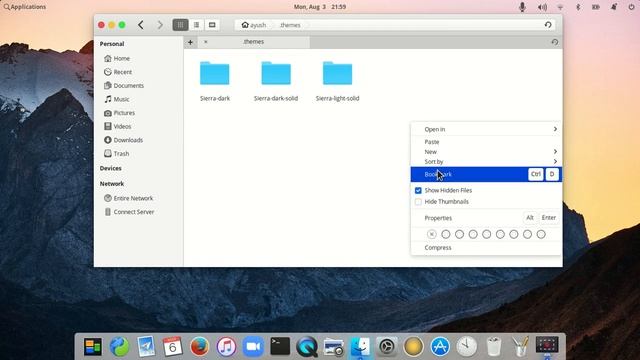Choose Paste from context menu
Viewport: 640px width, 360px height.
[486, 142]
